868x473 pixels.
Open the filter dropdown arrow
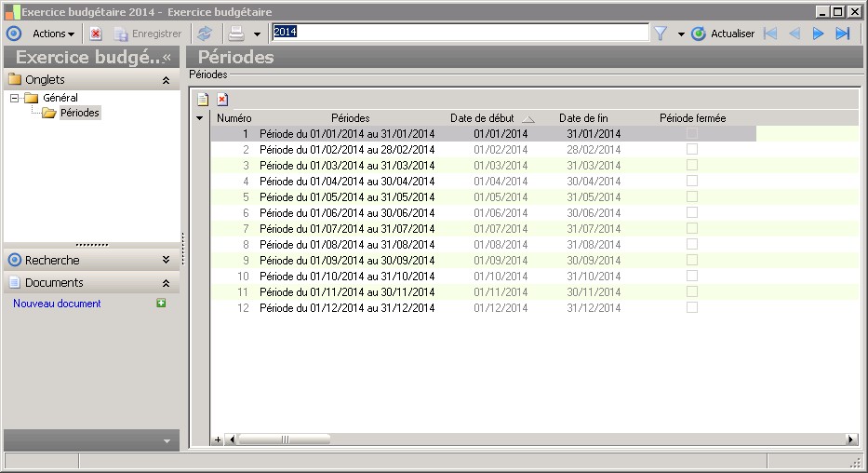pos(681,34)
